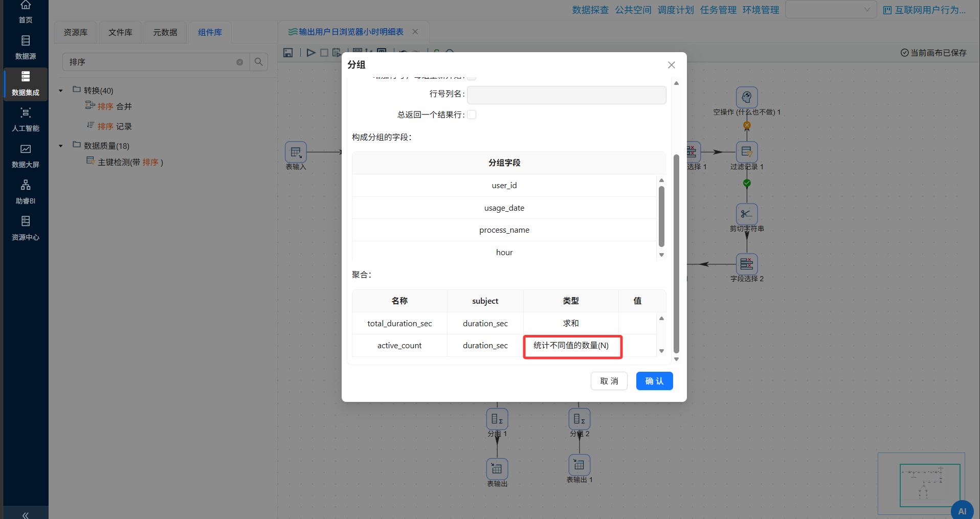Open 任务管理 in top menu
The height and width of the screenshot is (519, 980).
[718, 10]
